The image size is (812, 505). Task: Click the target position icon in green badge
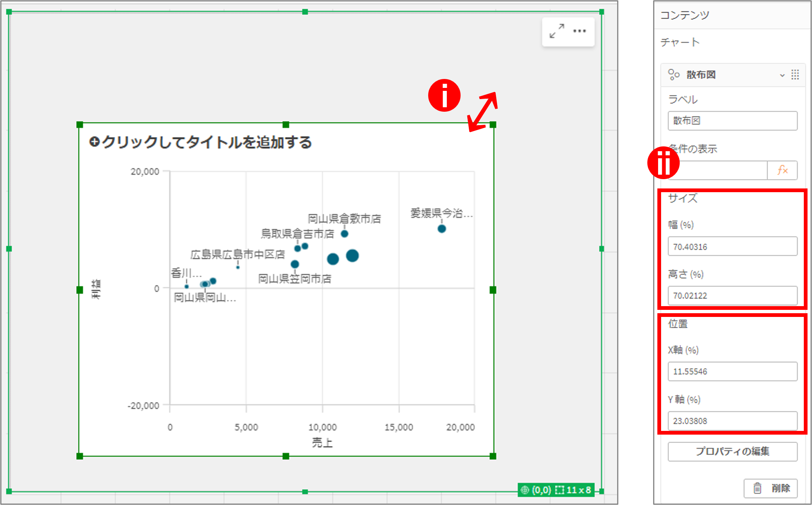tap(525, 490)
